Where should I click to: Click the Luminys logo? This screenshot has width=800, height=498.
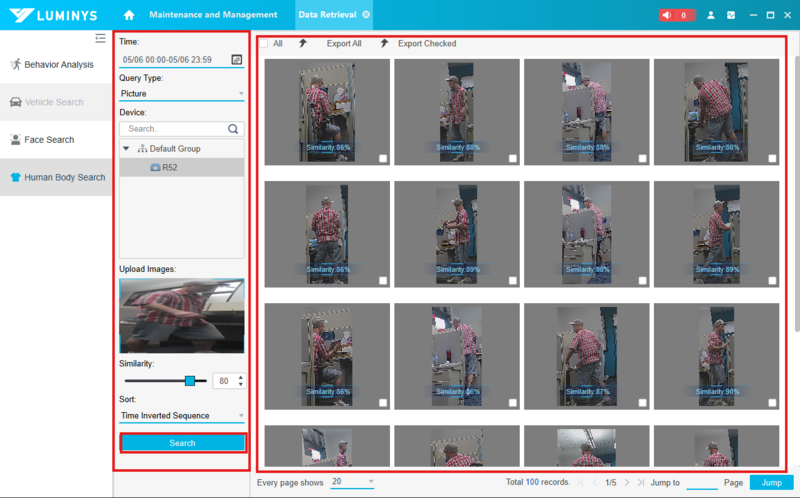click(x=53, y=15)
